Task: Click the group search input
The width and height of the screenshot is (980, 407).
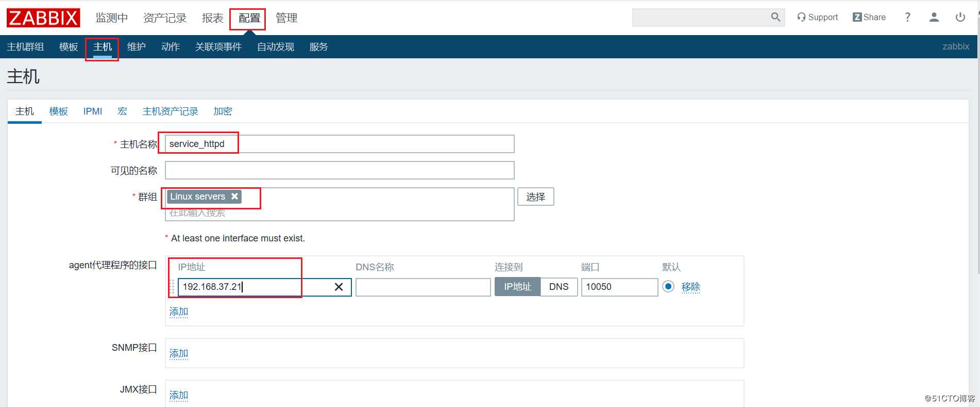Action: coord(340,213)
